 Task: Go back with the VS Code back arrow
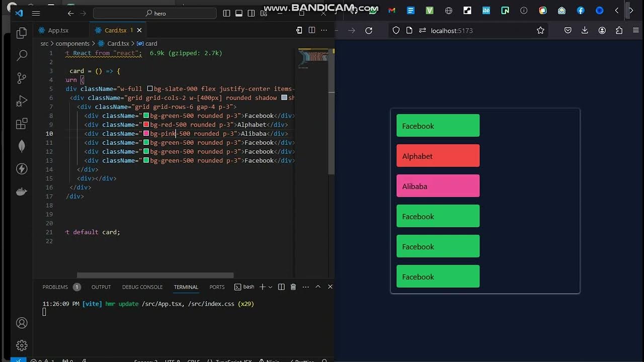coord(70,14)
